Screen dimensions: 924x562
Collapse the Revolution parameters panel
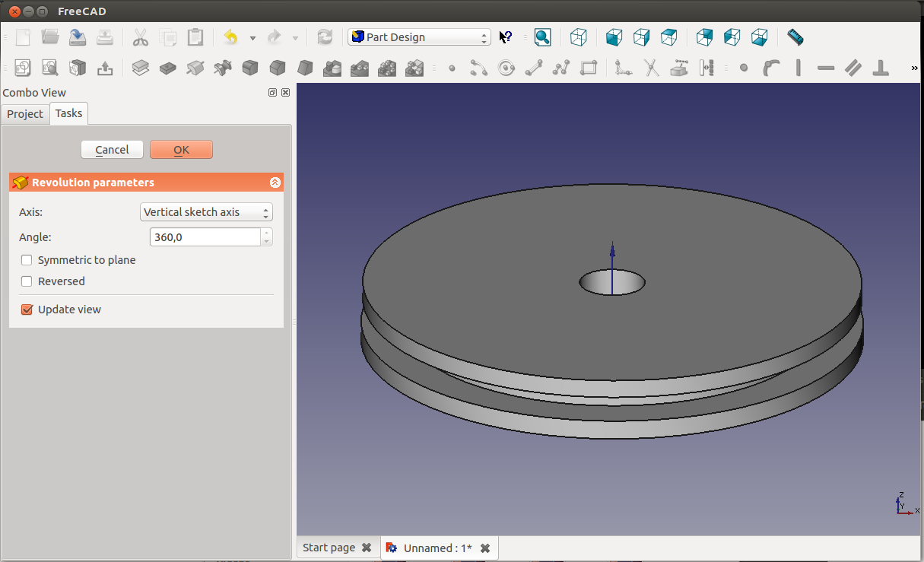[275, 183]
